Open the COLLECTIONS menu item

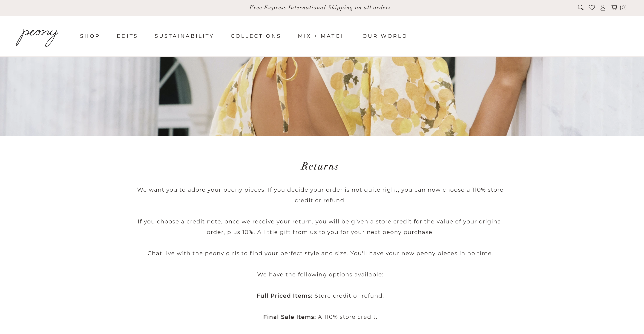click(x=256, y=36)
